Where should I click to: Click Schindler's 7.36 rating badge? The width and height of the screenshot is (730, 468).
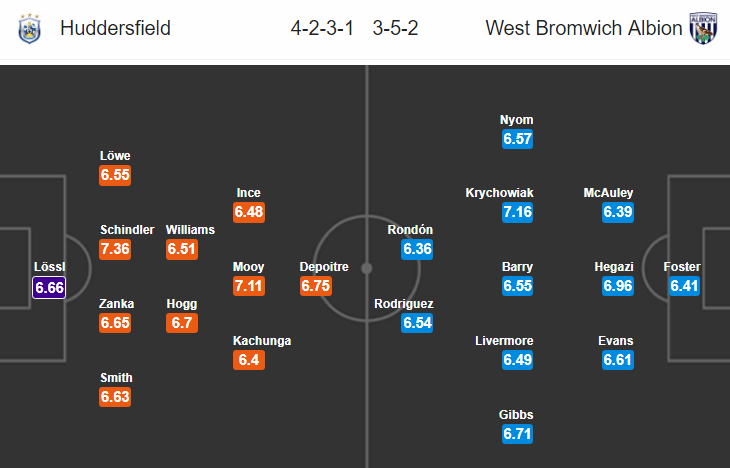pos(115,249)
